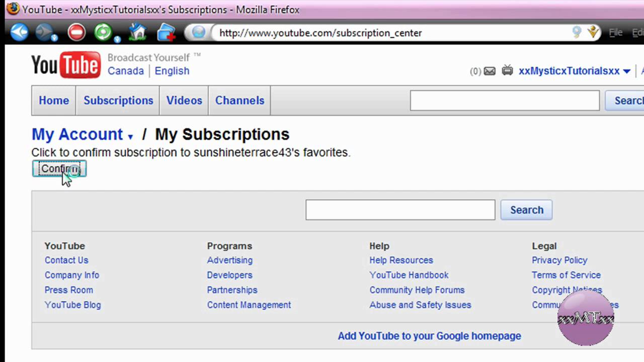Click the TV icon beside the username
This screenshot has height=362, width=644.
pos(507,71)
